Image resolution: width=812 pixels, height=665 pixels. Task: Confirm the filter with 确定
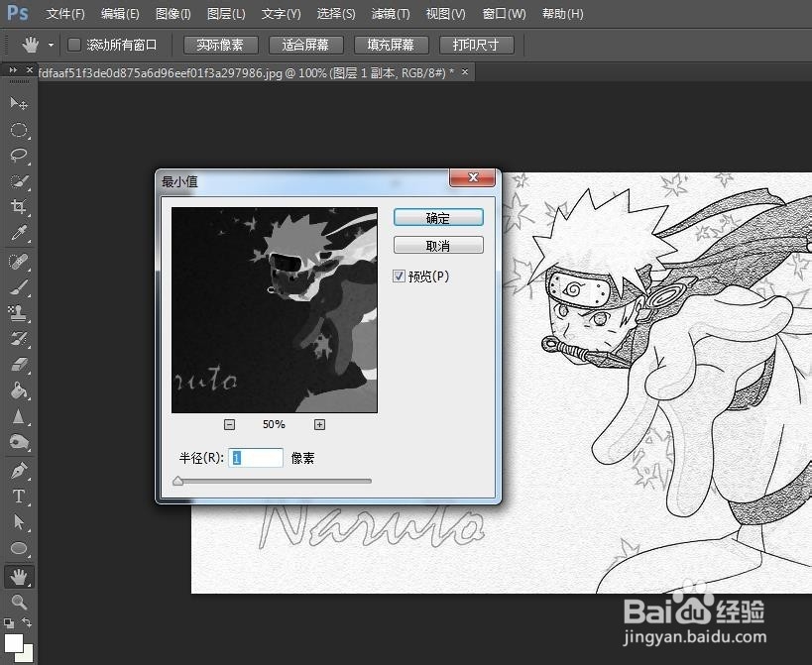438,218
